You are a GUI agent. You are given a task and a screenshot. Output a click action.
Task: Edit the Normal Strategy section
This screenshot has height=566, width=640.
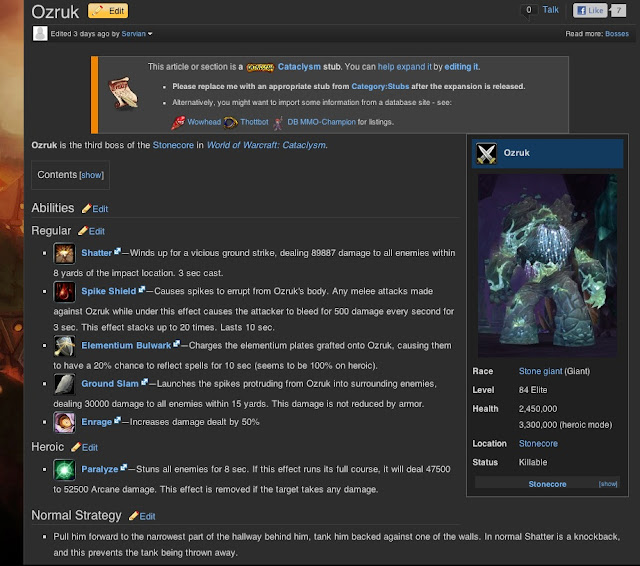tap(142, 517)
